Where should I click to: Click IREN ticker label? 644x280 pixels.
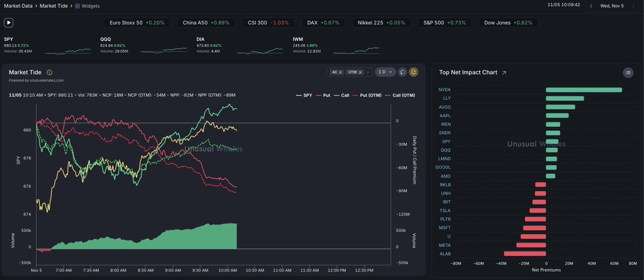[445, 124]
